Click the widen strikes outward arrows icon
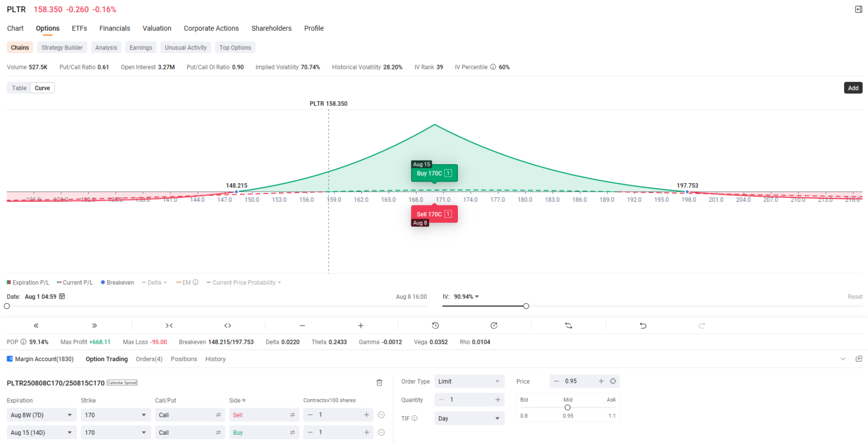Screen dimensions: 868x444 tap(228, 326)
